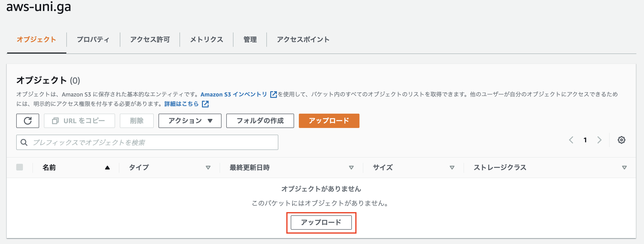
Task: Click the 詳細はこちら external link icon
Action: point(205,104)
